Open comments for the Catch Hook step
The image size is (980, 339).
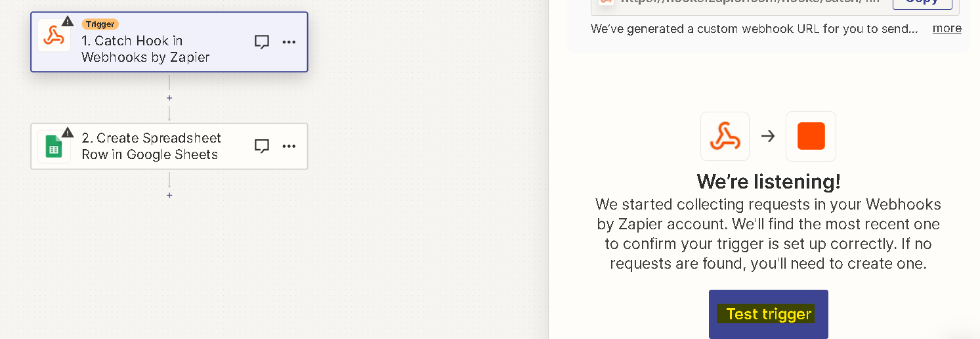pos(262,42)
